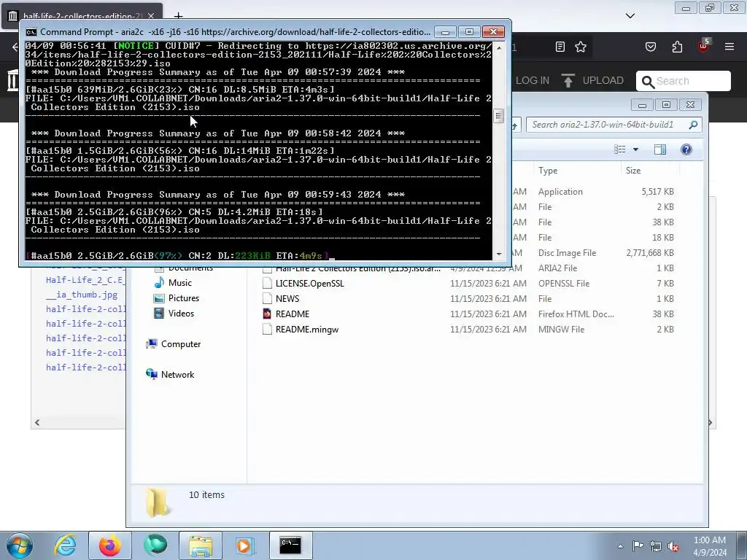Click the README file's Firefox icon

click(x=267, y=314)
